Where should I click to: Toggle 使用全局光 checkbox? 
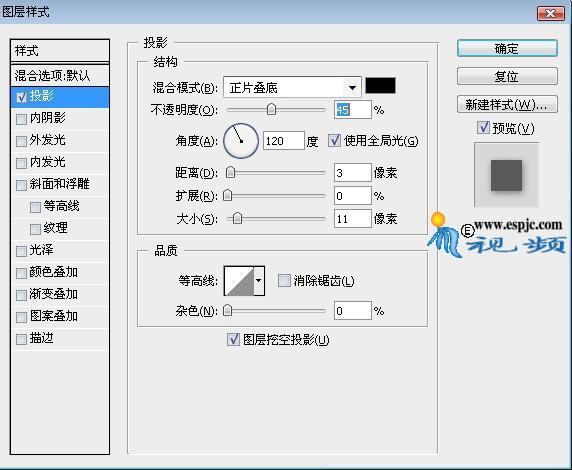pyautogui.click(x=334, y=140)
